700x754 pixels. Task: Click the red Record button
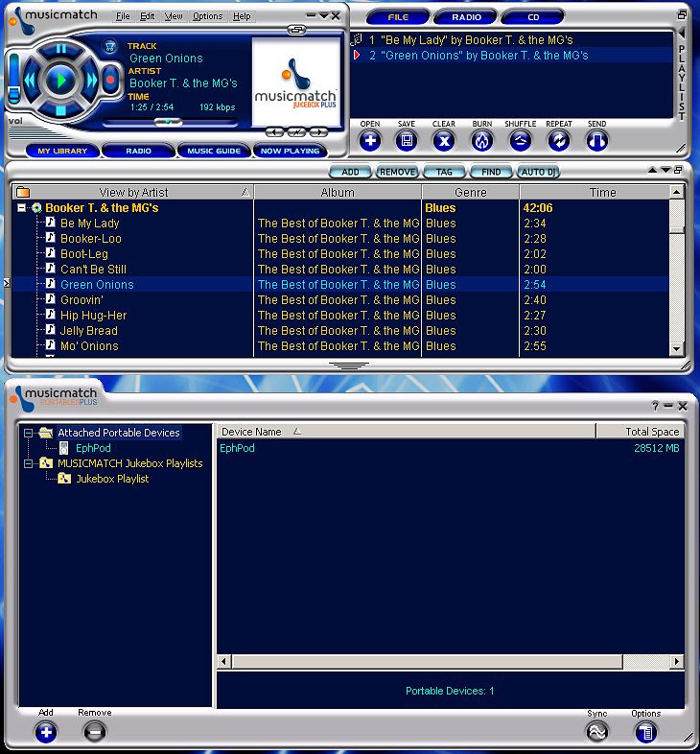pos(110,80)
